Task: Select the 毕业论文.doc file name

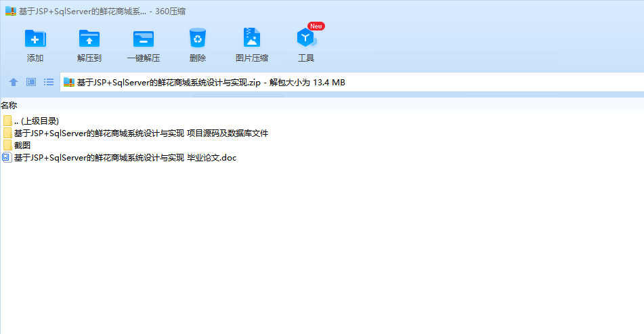Action: tap(125, 158)
